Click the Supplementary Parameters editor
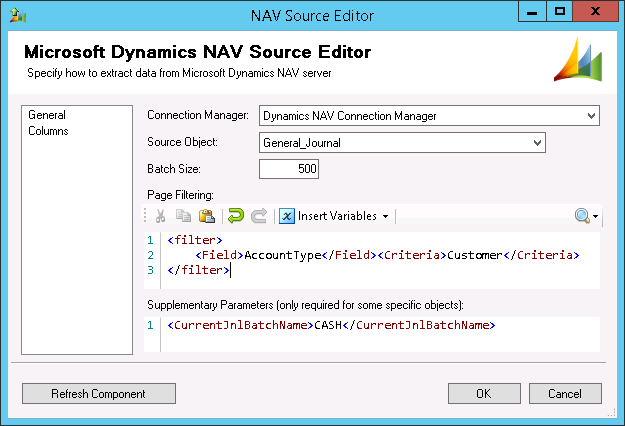 pos(372,334)
